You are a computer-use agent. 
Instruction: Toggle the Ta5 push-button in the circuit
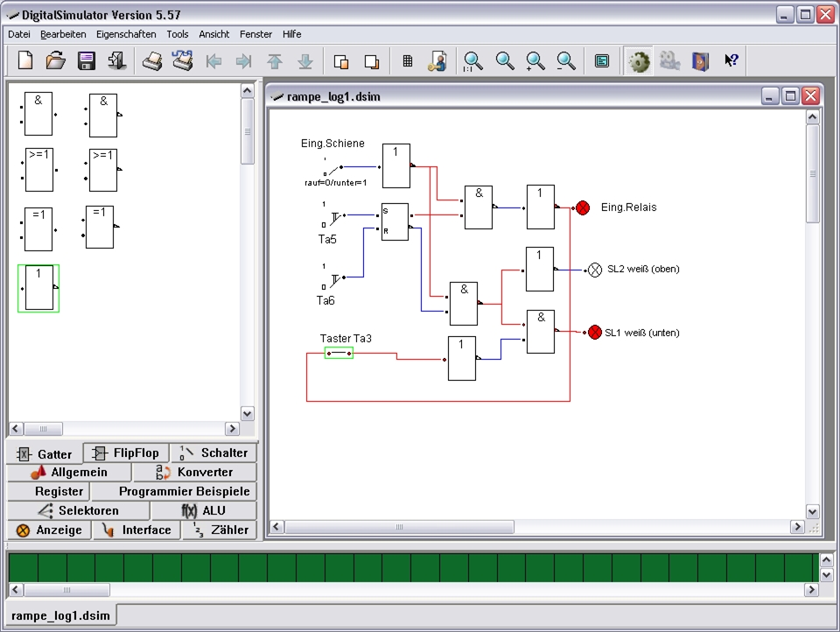click(334, 215)
